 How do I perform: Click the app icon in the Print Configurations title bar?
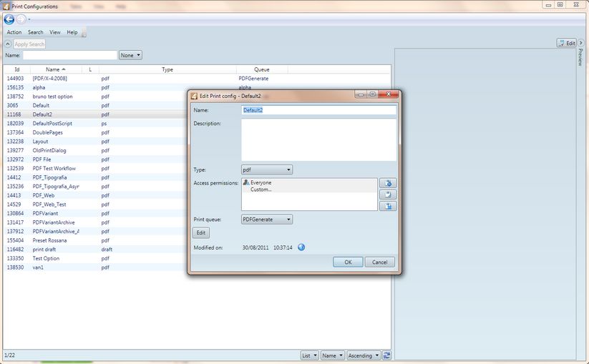(x=6, y=6)
